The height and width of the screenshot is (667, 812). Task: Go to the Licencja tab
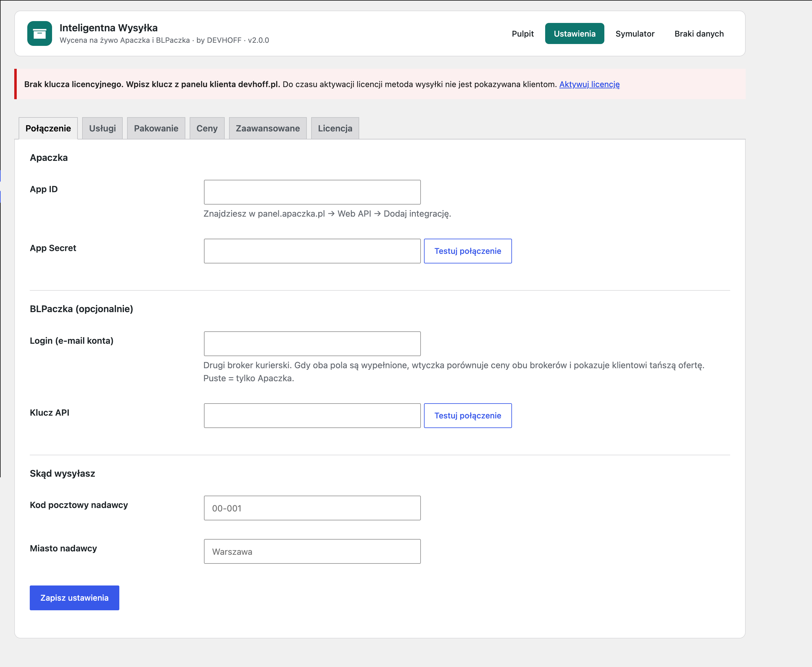pyautogui.click(x=335, y=128)
